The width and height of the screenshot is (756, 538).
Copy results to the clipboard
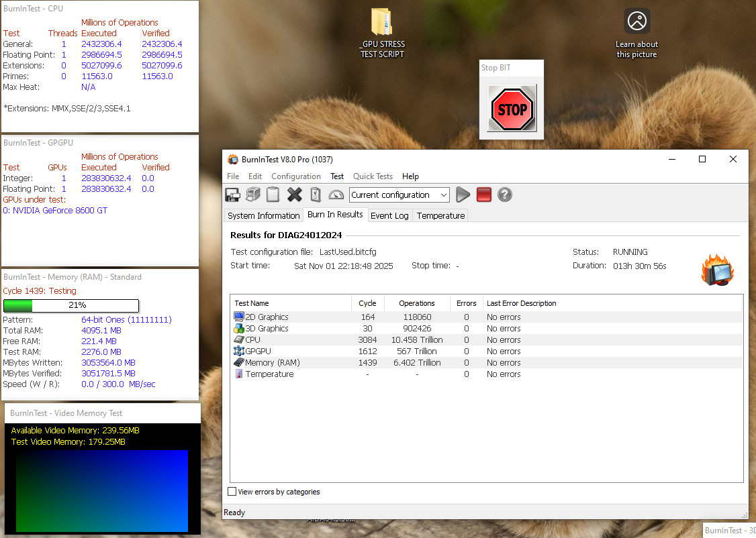273,195
